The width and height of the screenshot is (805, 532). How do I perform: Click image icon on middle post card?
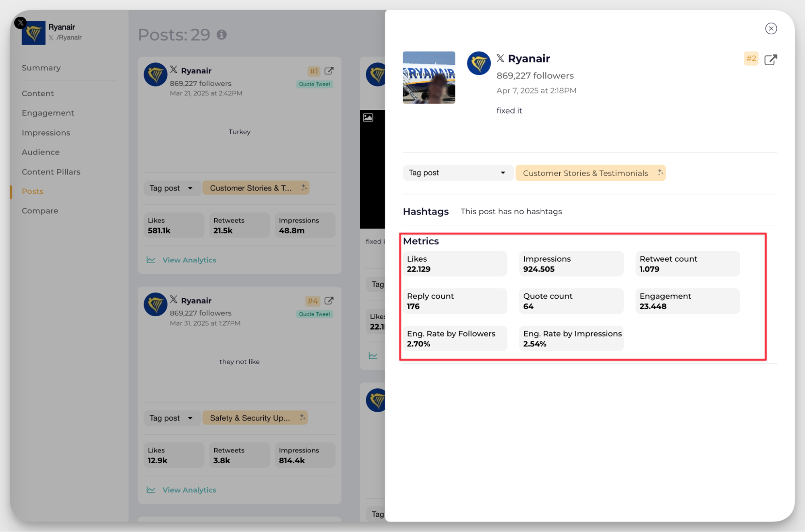pyautogui.click(x=368, y=118)
